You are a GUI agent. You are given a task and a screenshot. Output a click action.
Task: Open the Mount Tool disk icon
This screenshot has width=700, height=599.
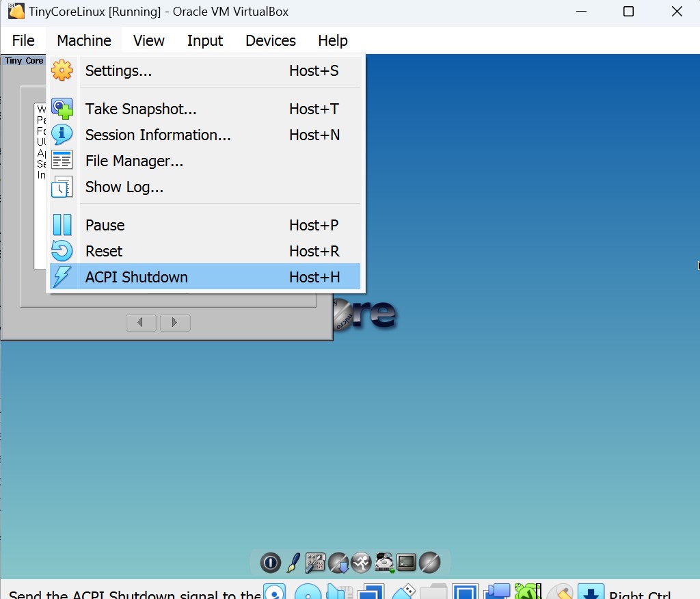[384, 563]
